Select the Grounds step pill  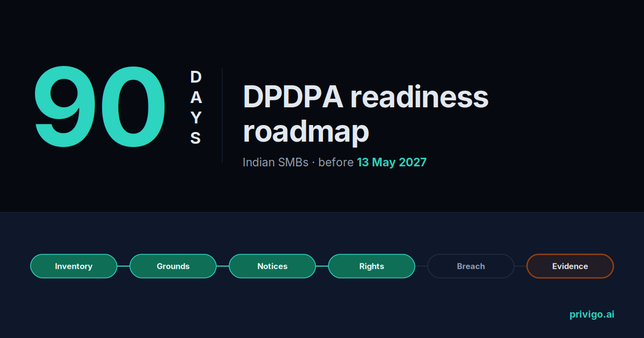pyautogui.click(x=173, y=266)
